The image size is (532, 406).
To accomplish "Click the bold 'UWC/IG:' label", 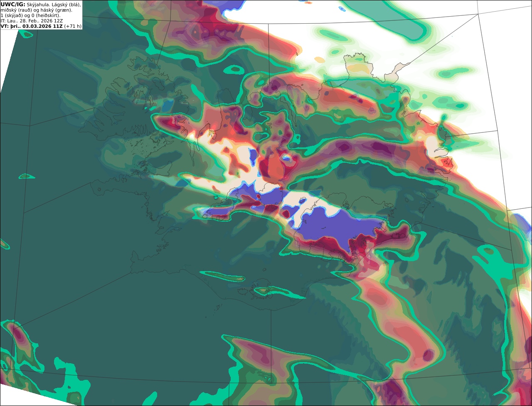I will (x=13, y=5).
